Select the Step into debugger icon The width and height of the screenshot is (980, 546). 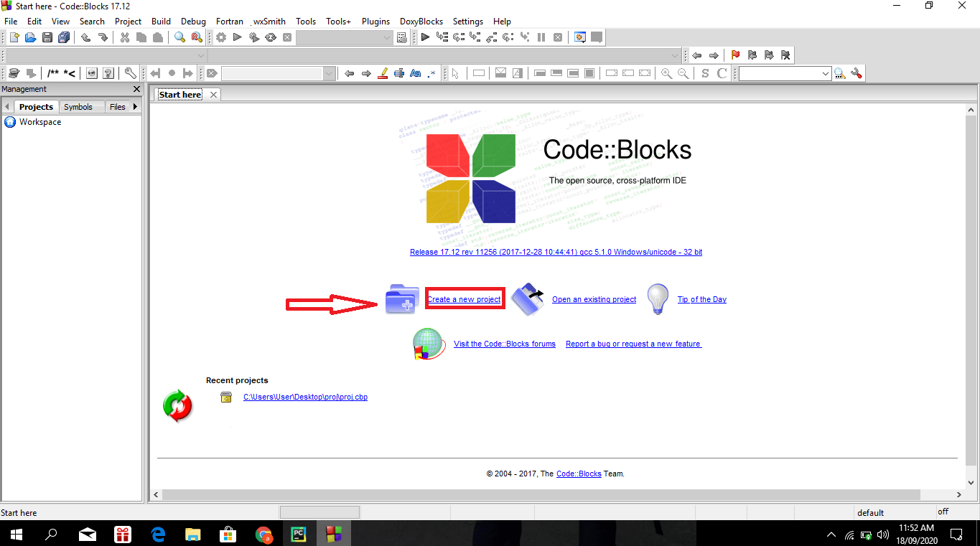point(476,37)
